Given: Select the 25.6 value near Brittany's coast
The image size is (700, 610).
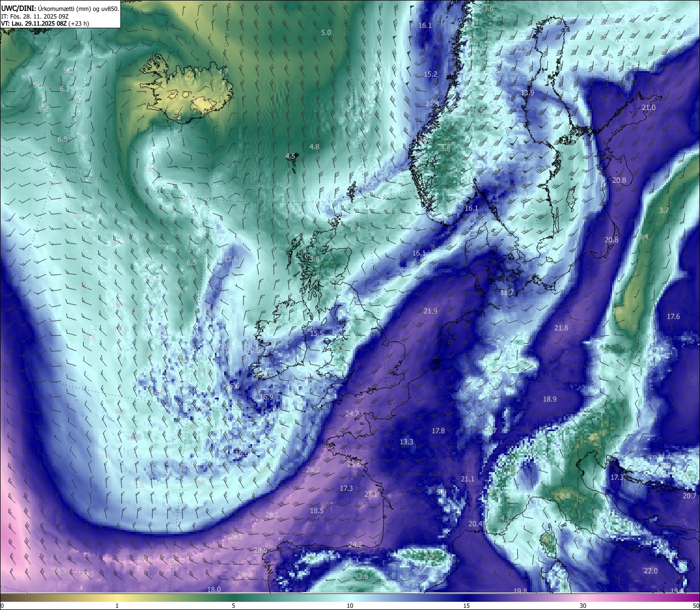Looking at the screenshot, I should point(354,464).
